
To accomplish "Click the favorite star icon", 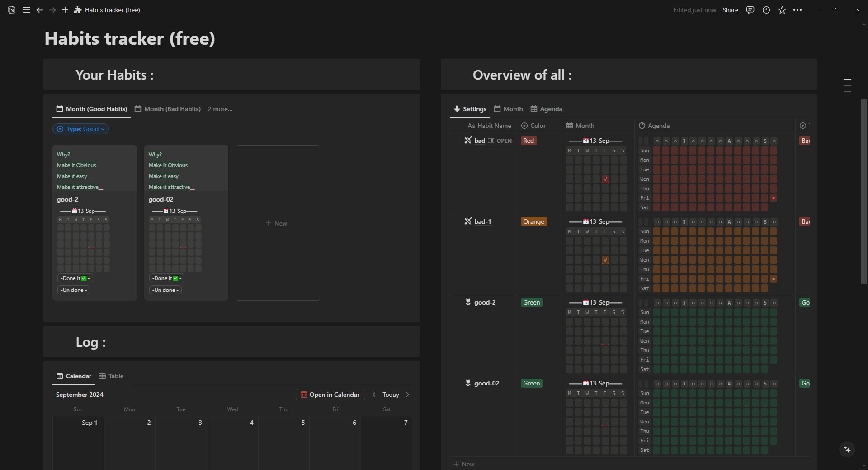I will click(782, 10).
